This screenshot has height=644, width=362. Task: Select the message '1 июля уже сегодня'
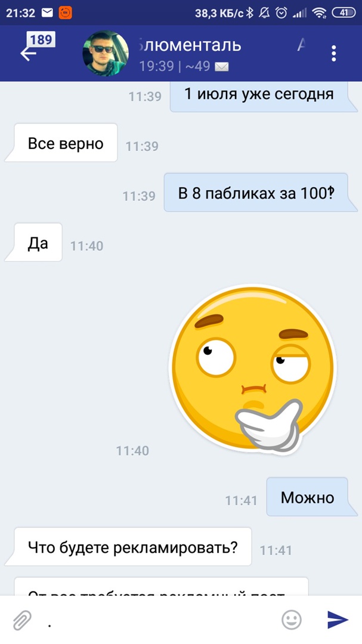pyautogui.click(x=259, y=94)
